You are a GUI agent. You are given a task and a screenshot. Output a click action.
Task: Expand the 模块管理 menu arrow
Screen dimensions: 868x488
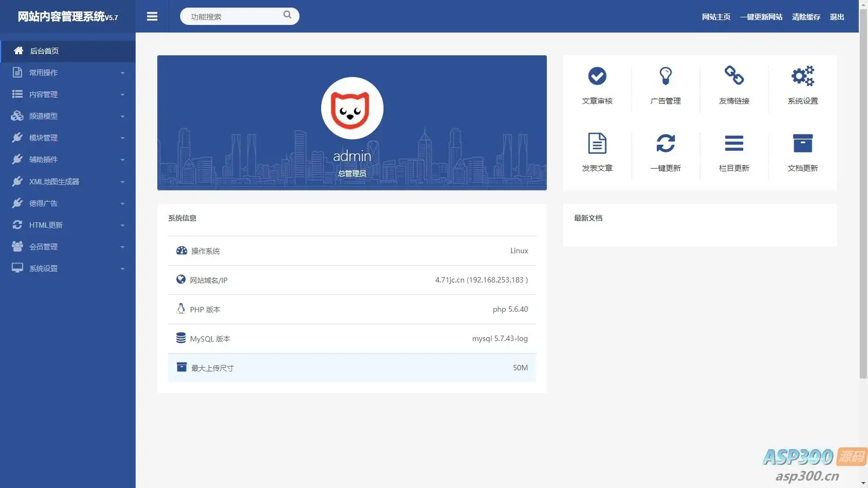pyautogui.click(x=123, y=138)
